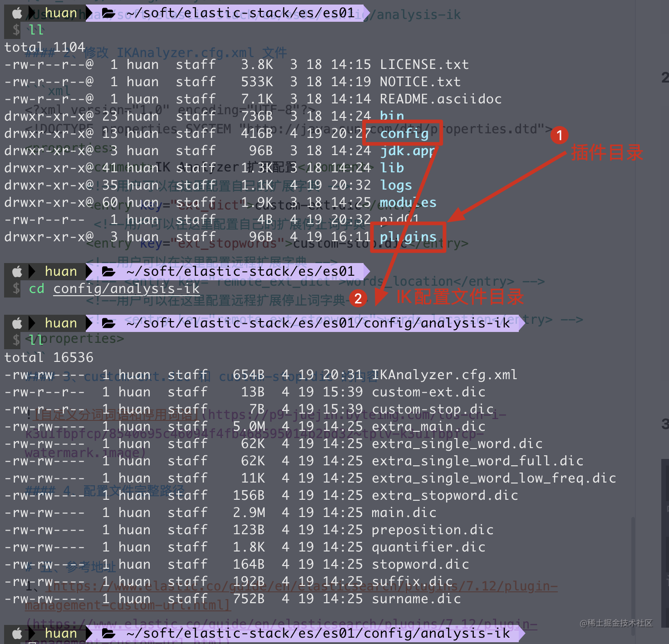Click extra_single_word.dic file name
The height and width of the screenshot is (644, 669).
457,444
